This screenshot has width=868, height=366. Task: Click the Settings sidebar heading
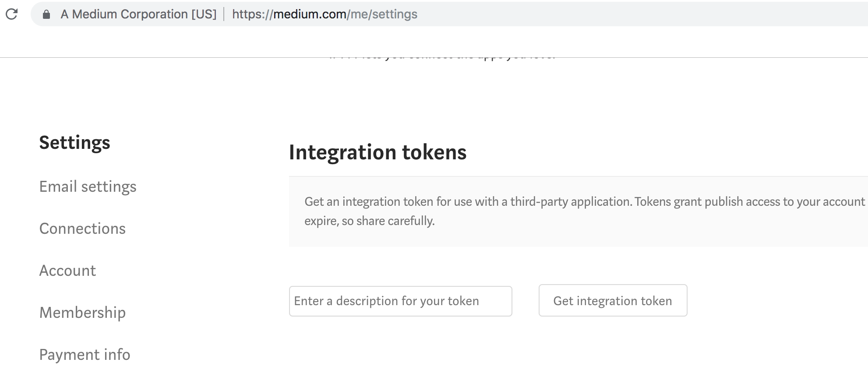[x=74, y=143]
